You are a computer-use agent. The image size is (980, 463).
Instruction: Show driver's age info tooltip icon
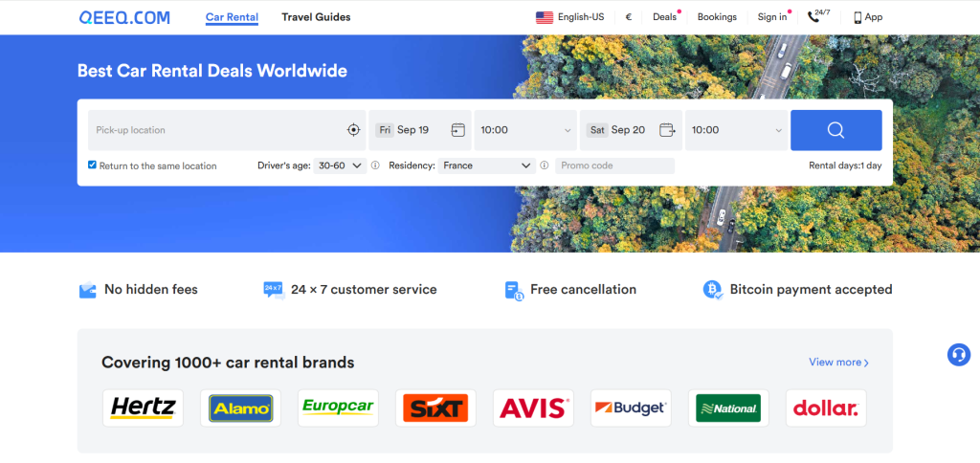(x=375, y=165)
